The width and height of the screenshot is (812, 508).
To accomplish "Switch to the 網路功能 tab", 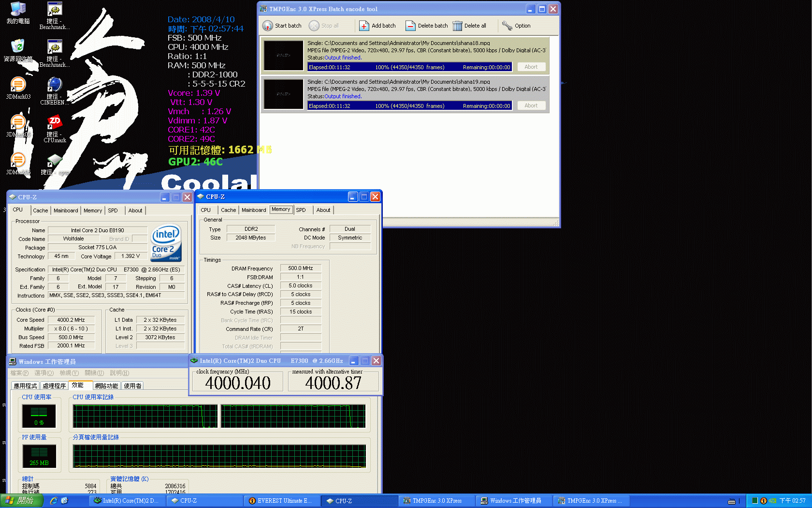I will click(x=106, y=386).
